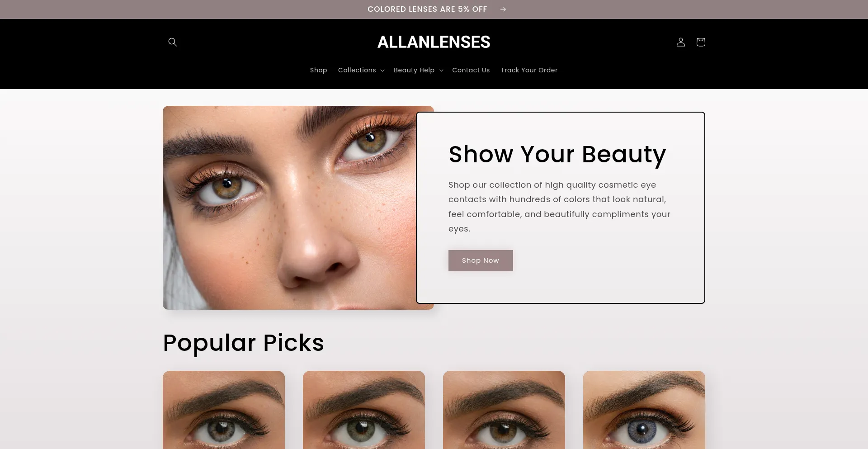The height and width of the screenshot is (449, 868).
Task: Open the blue-lens product thumbnail
Action: click(644, 410)
